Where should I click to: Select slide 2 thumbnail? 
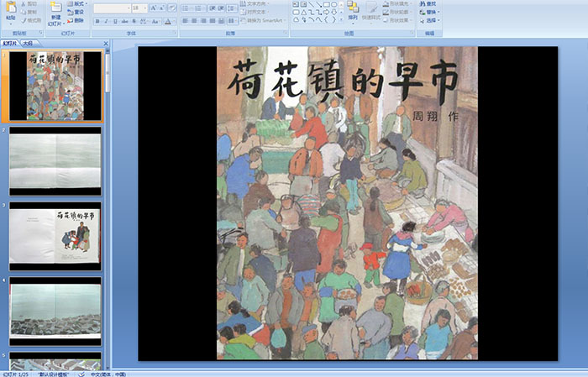pos(55,161)
